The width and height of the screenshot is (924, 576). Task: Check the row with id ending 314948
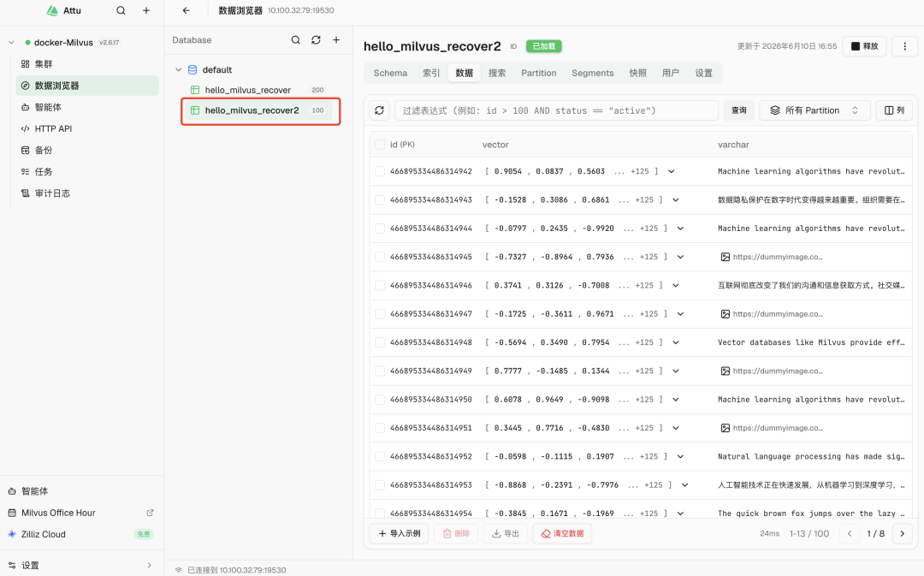(380, 342)
